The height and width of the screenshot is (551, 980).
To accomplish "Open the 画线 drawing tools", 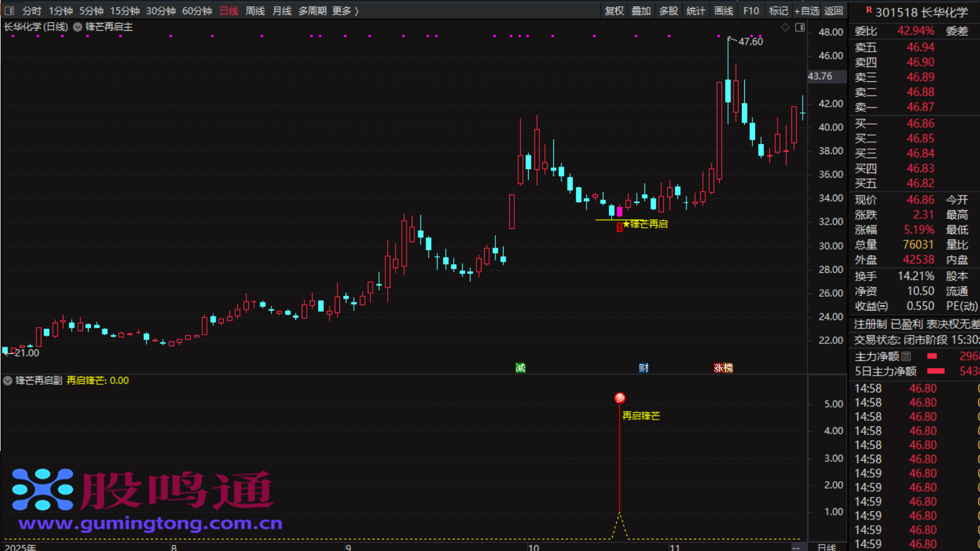I will click(724, 11).
